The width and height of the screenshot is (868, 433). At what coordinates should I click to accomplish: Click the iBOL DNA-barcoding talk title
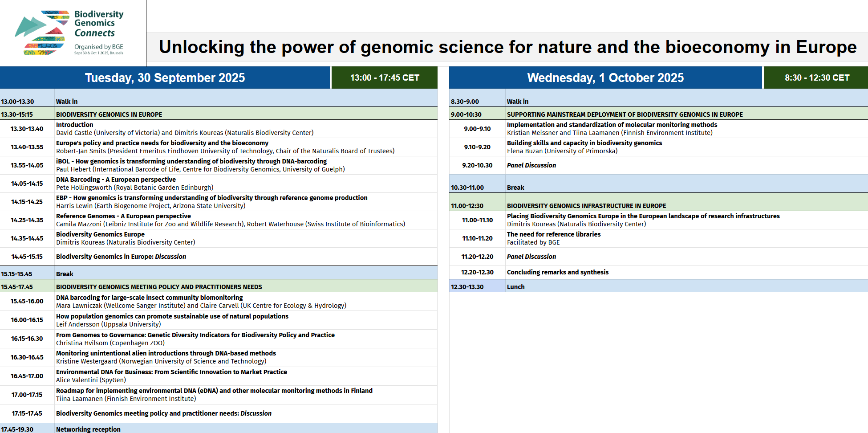tap(191, 161)
